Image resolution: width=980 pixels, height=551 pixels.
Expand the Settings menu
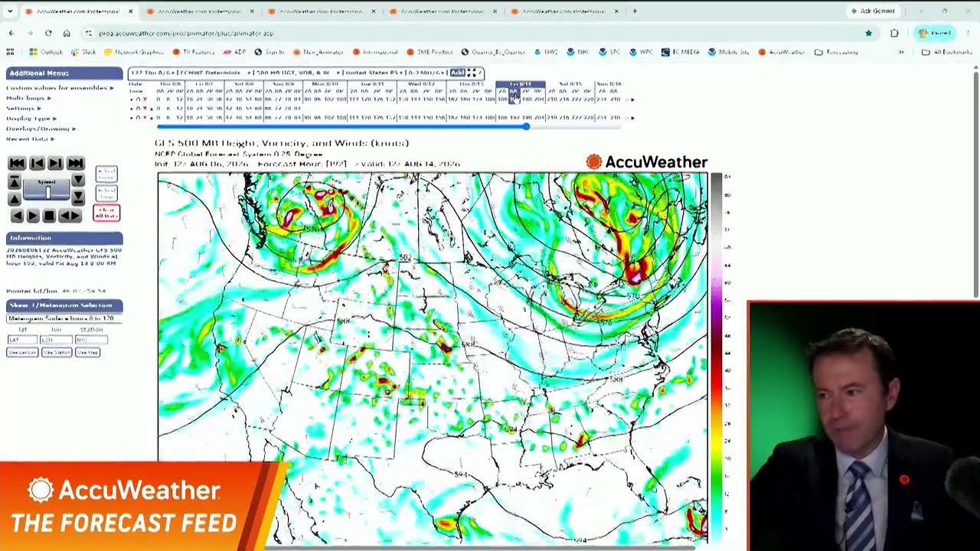pyautogui.click(x=23, y=108)
